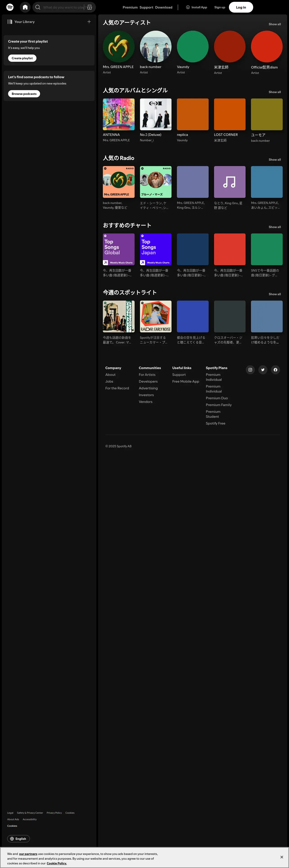
Task: Dismiss the cookie banner with the X
Action: click(282, 857)
